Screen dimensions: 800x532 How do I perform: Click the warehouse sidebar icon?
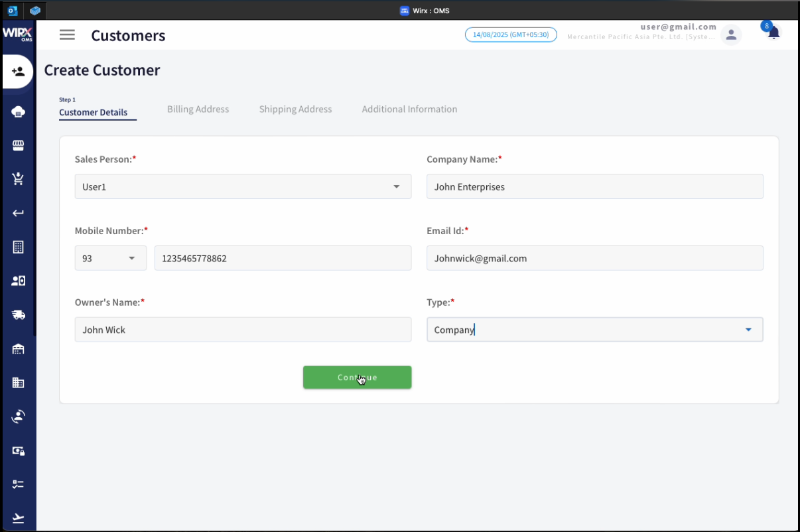point(19,349)
